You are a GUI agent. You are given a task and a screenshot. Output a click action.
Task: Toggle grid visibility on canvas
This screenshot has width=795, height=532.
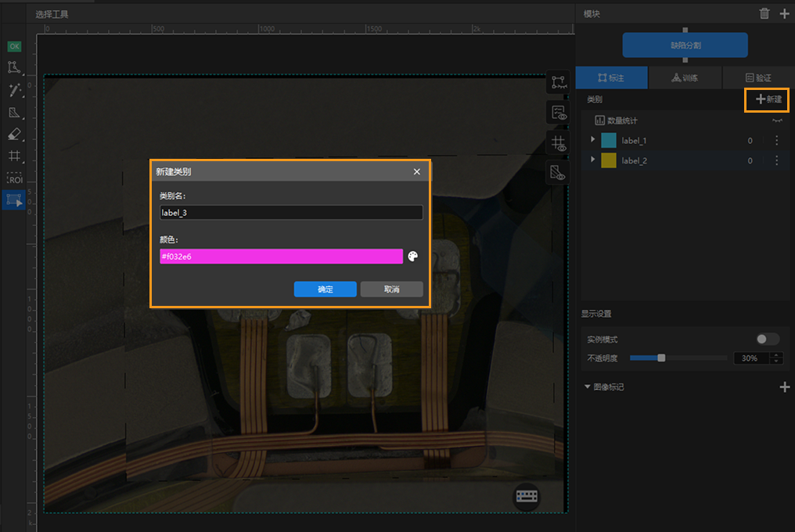pyautogui.click(x=558, y=143)
